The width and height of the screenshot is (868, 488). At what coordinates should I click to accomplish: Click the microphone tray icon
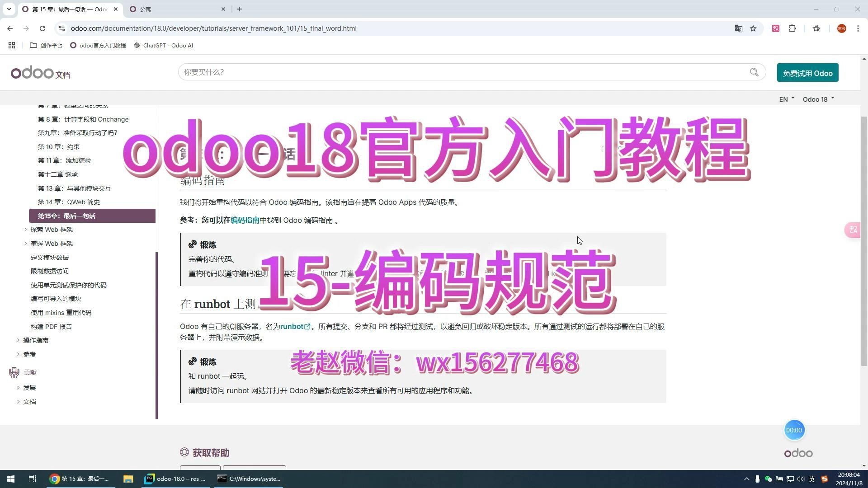pos(757,479)
